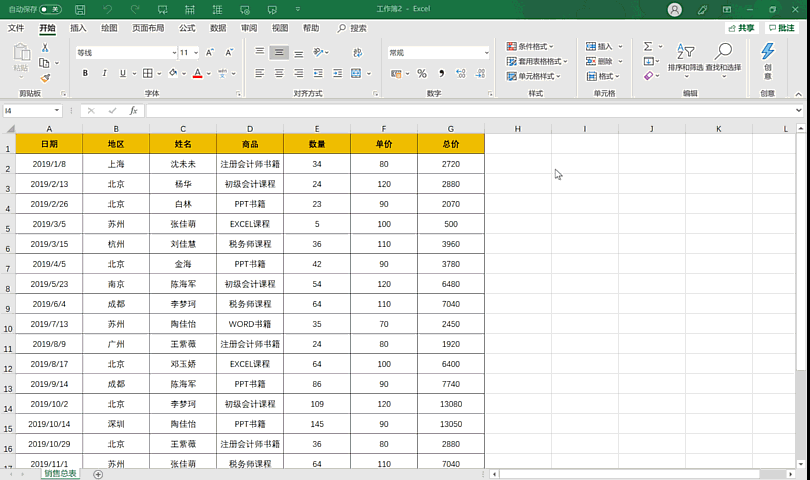The image size is (810, 480).
Task: Open Cell Styles dropdown
Action: [533, 76]
